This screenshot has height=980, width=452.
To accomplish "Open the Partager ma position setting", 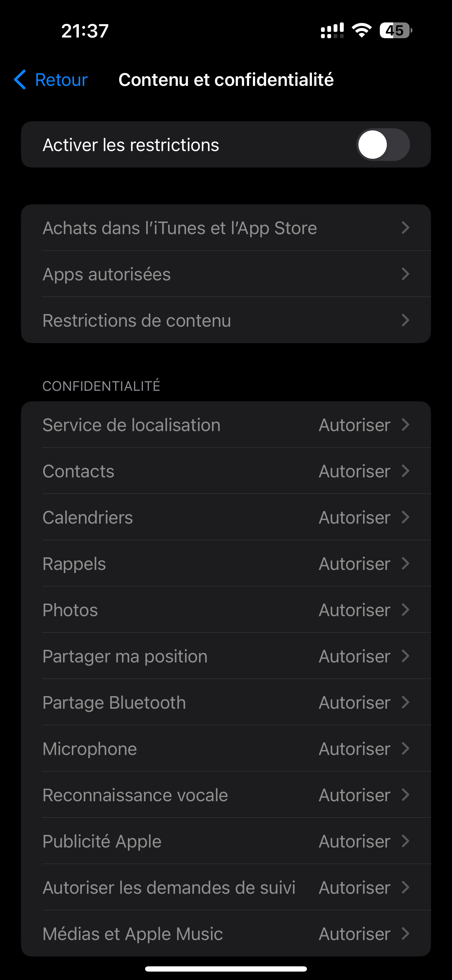I will (226, 656).
